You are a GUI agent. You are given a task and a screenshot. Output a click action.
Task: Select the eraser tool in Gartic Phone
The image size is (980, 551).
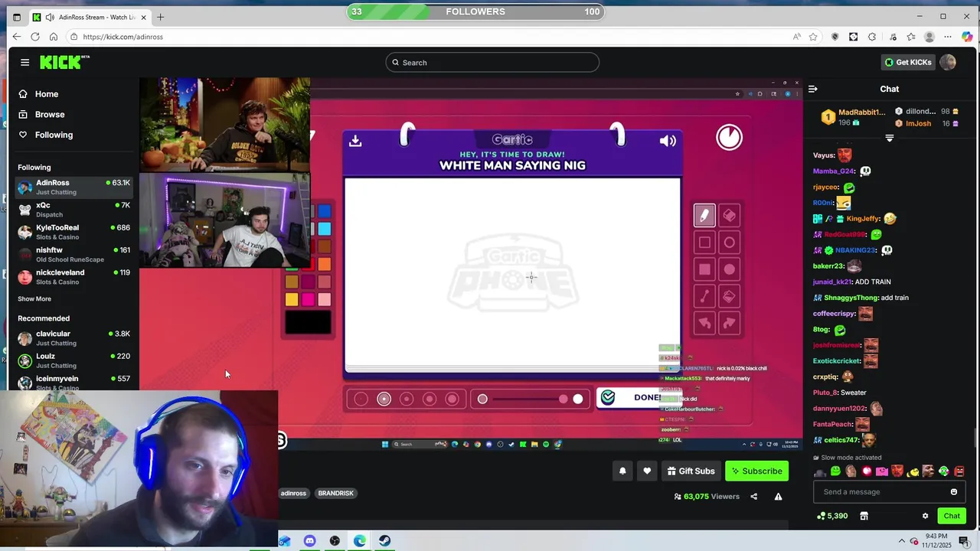729,216
